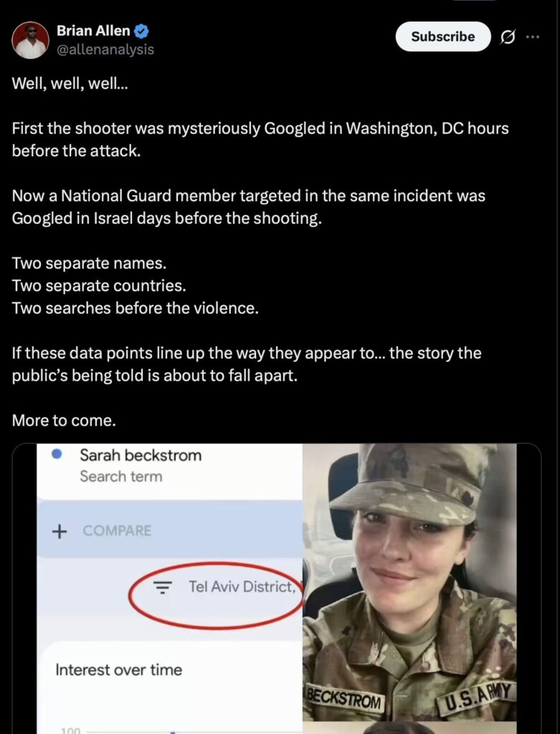Viewport: 560px width, 734px height.
Task: Open the Interest over time chart section
Action: [x=119, y=669]
